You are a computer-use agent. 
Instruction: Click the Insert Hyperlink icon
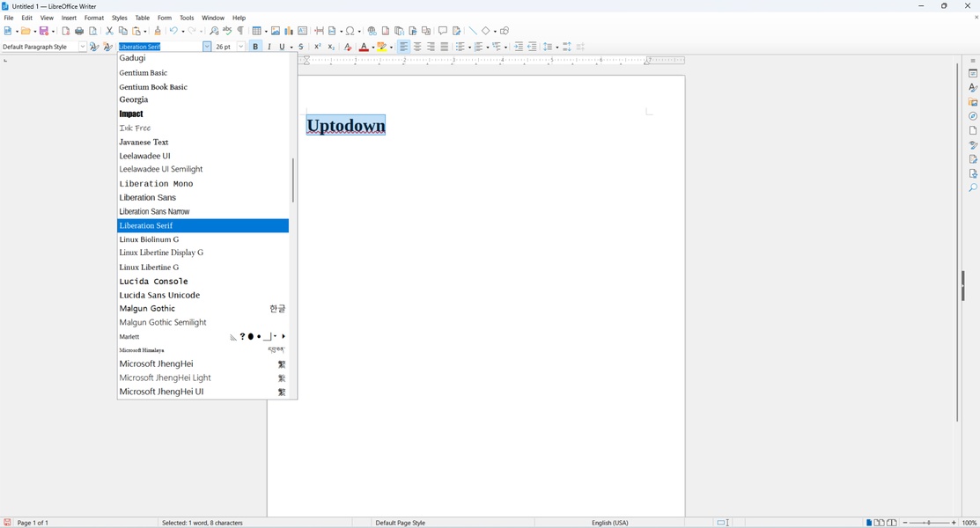[x=372, y=31]
